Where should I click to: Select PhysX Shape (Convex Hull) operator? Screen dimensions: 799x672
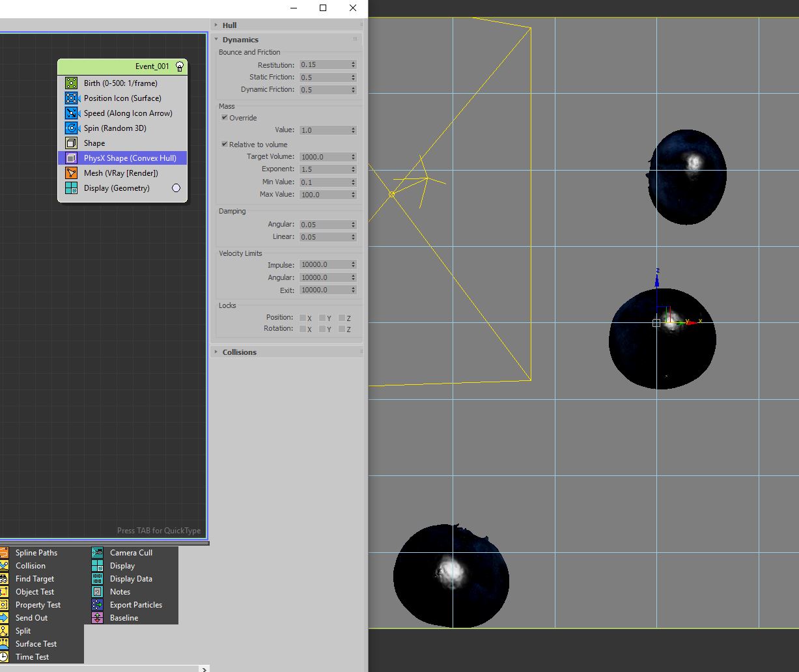pos(130,158)
